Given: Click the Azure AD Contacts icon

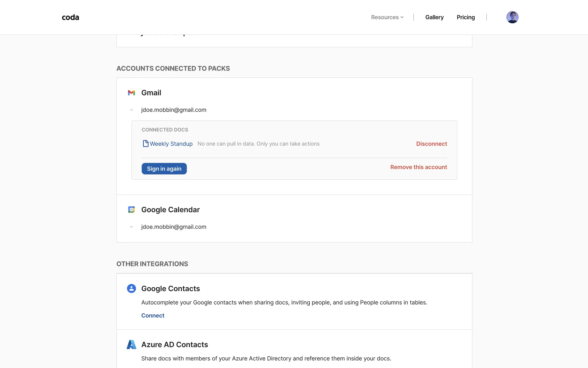Looking at the screenshot, I should 131,344.
